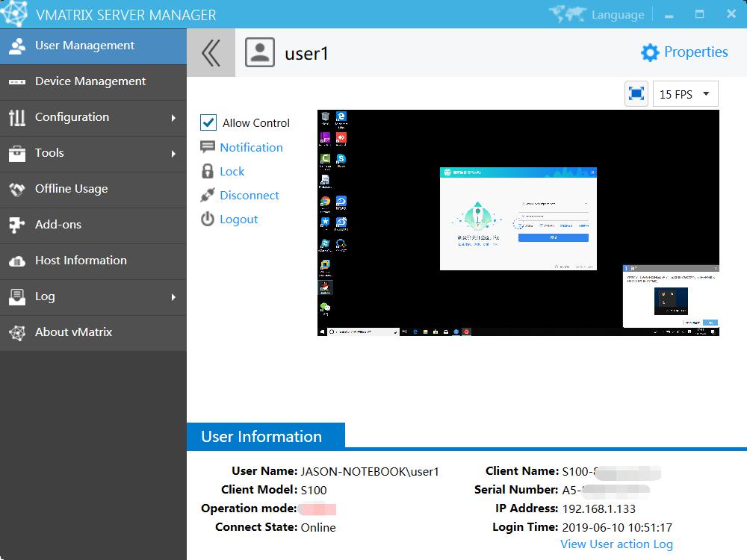Lock the user1 session
The height and width of the screenshot is (560, 747).
pyautogui.click(x=232, y=172)
